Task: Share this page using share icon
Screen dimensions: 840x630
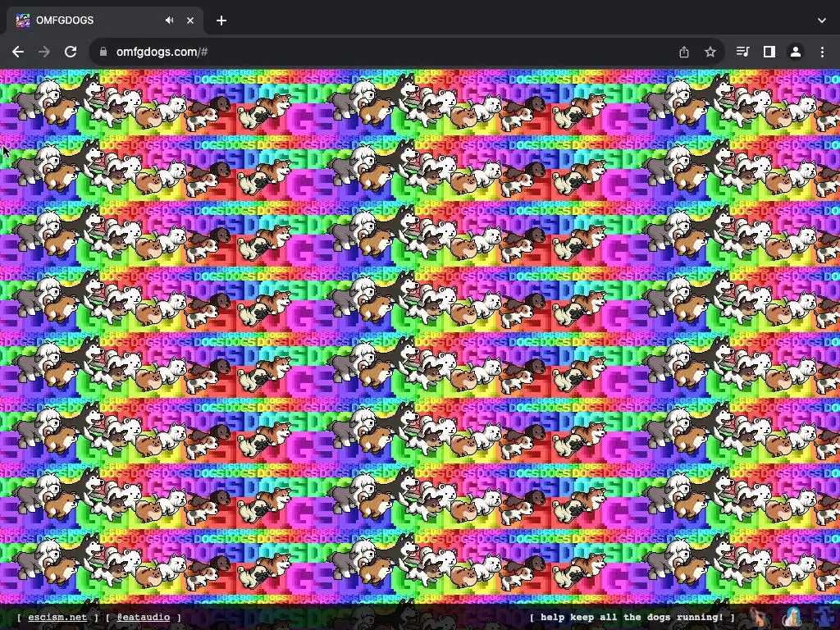Action: click(x=684, y=52)
